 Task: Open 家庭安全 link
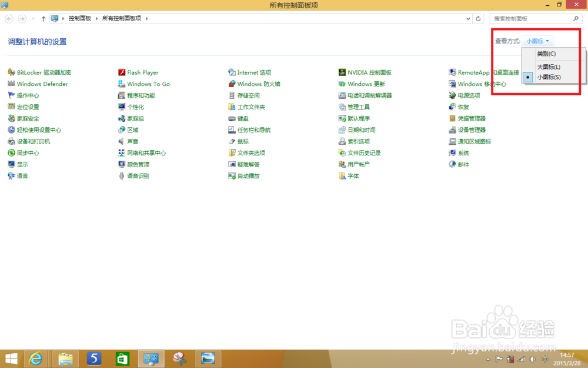28,118
